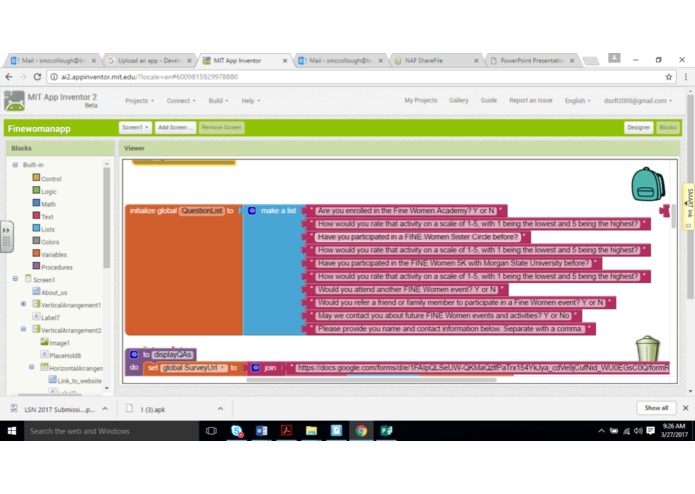
Task: Open the Gallery link
Action: click(459, 101)
